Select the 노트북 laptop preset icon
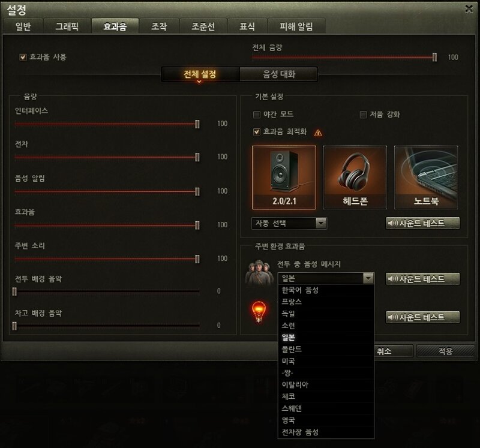 pos(426,178)
